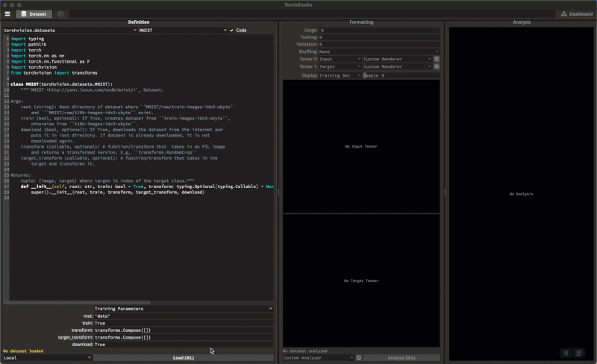Click the Load dataset button

(184, 358)
